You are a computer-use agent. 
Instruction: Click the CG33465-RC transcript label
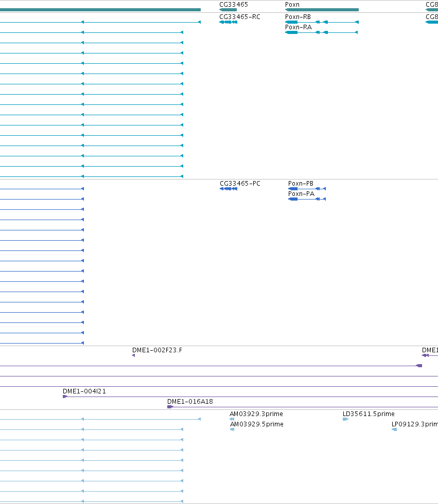tap(239, 16)
